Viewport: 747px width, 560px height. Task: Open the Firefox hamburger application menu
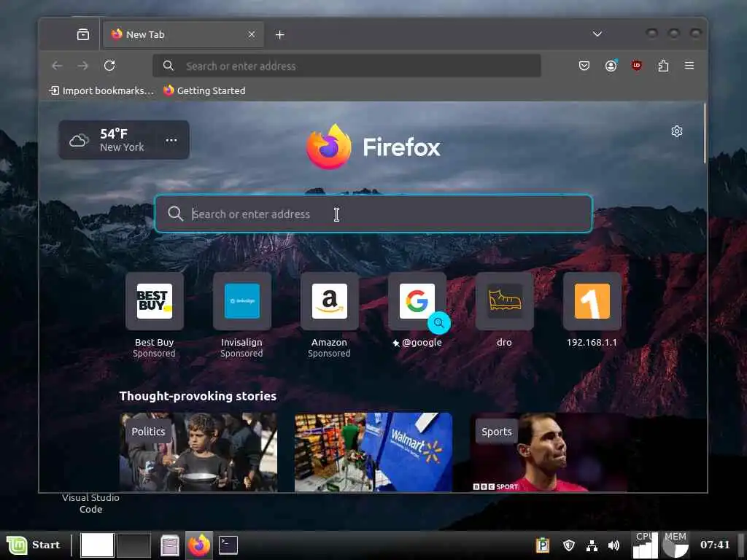689,66
